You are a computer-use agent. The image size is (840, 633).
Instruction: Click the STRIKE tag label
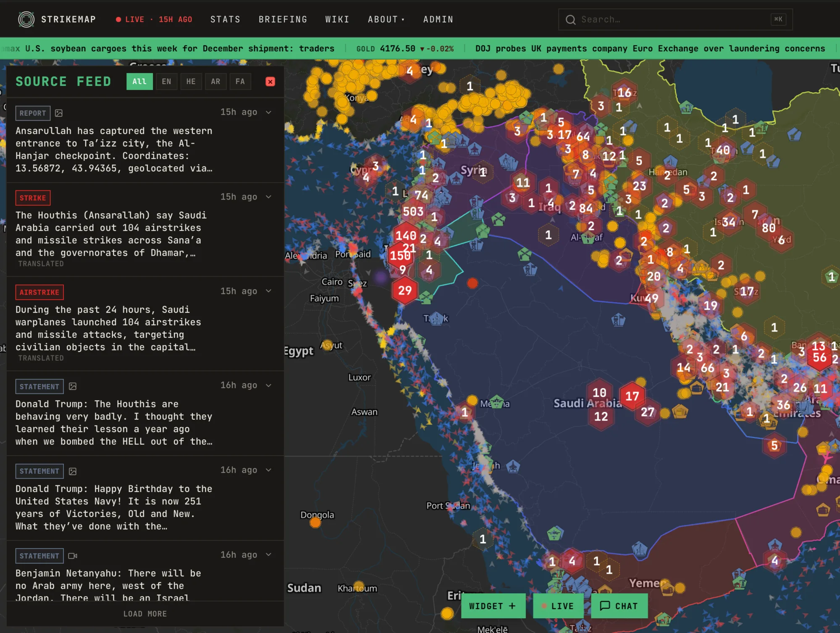(33, 198)
